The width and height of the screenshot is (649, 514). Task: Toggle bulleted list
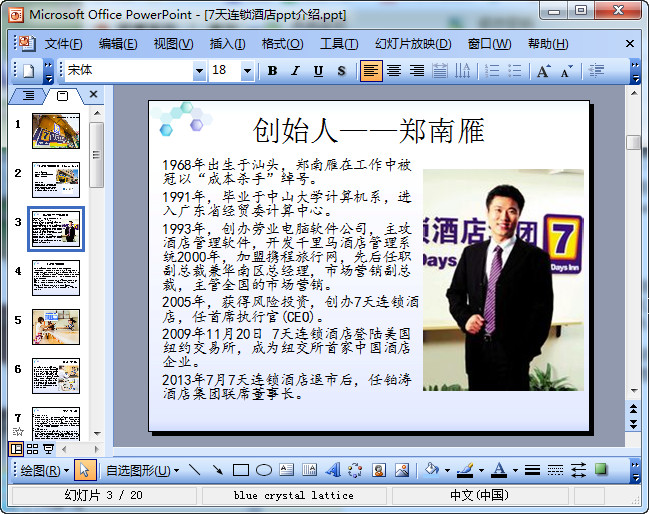tap(515, 71)
